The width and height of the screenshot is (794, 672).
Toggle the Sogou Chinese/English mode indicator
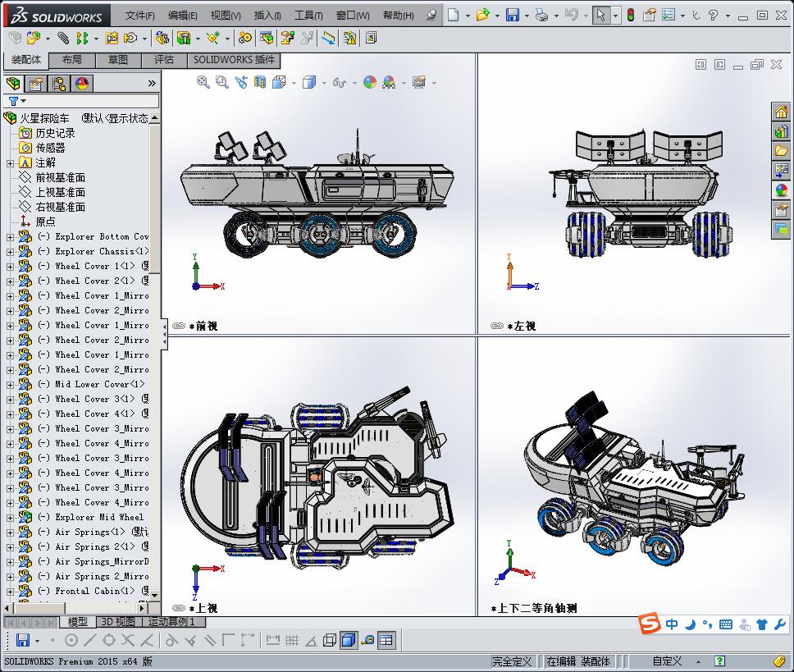point(672,624)
